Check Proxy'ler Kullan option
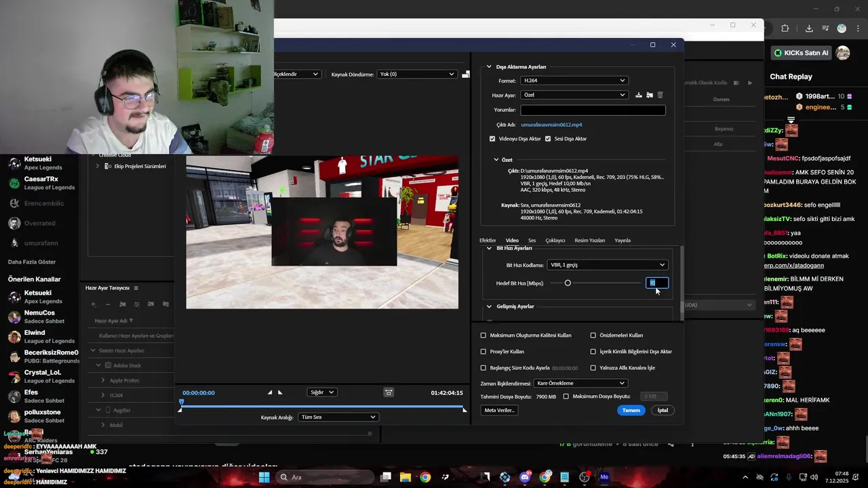This screenshot has width=868, height=488. (x=484, y=352)
